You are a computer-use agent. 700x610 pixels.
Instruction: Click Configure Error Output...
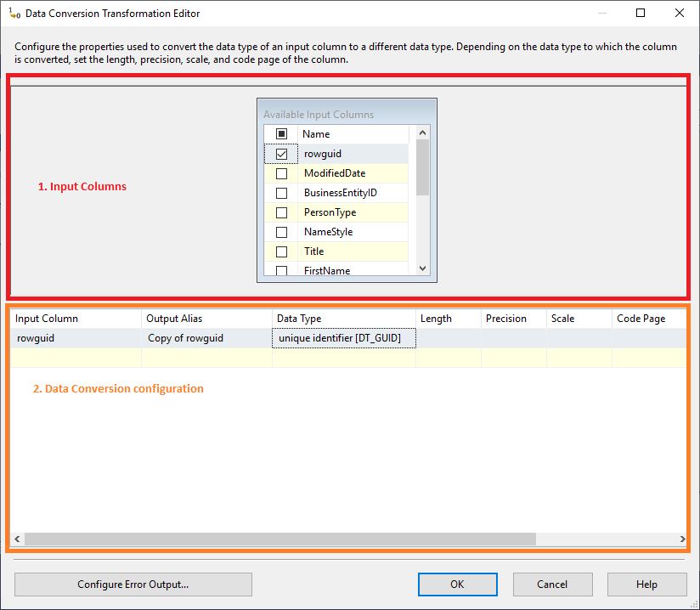coord(133,585)
